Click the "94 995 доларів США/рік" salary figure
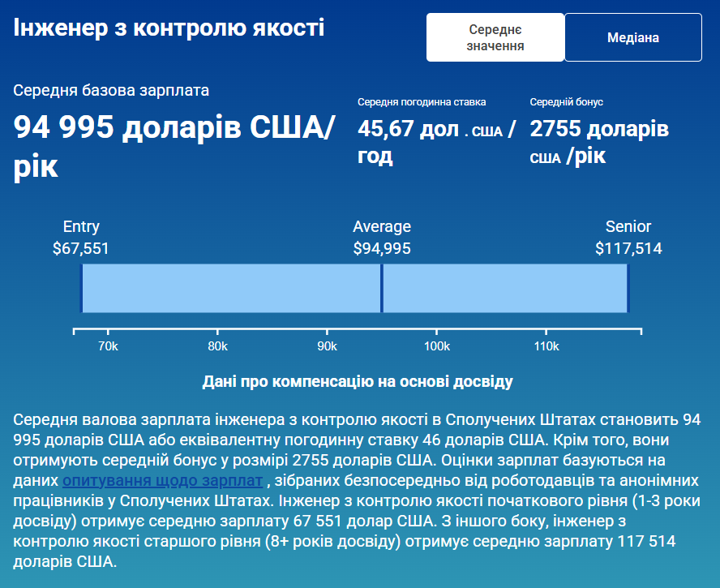Image resolution: width=720 pixels, height=588 pixels. 174,146
